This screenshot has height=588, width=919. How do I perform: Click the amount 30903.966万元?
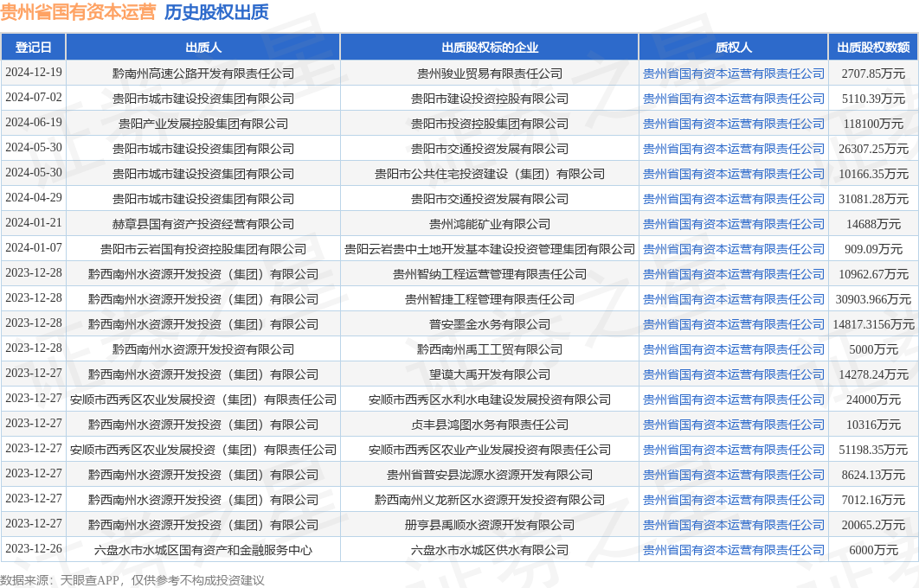(x=873, y=300)
